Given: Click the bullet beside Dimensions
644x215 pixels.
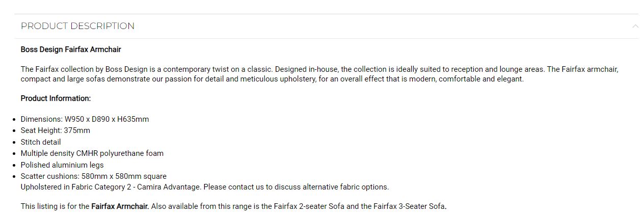Looking at the screenshot, I should click(15, 120).
